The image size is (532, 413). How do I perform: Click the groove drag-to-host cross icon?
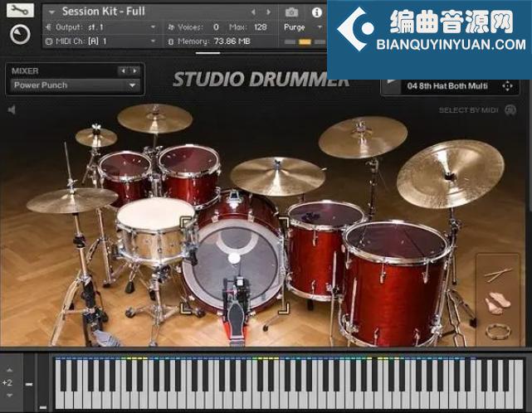(507, 86)
